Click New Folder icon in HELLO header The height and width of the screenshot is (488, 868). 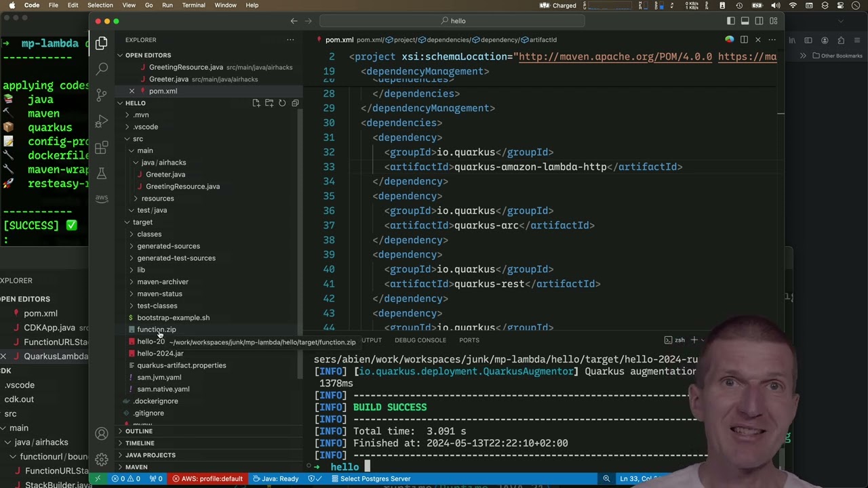point(269,103)
